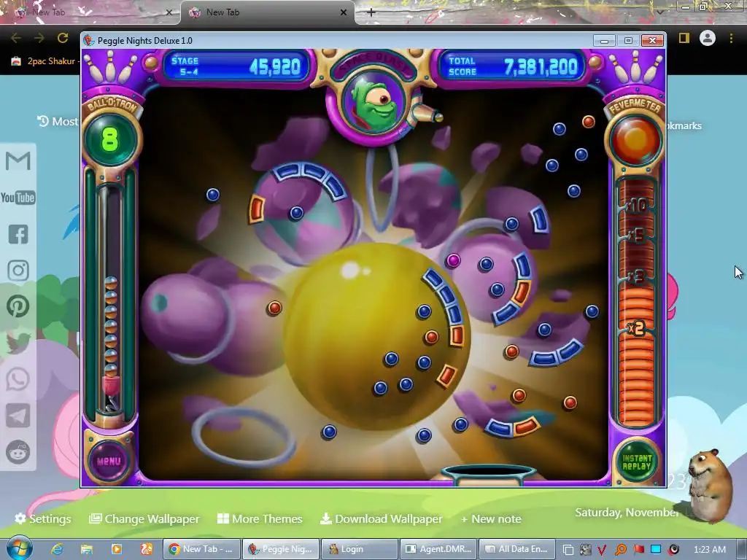
Task: Go forward in the browser
Action: coord(39,38)
